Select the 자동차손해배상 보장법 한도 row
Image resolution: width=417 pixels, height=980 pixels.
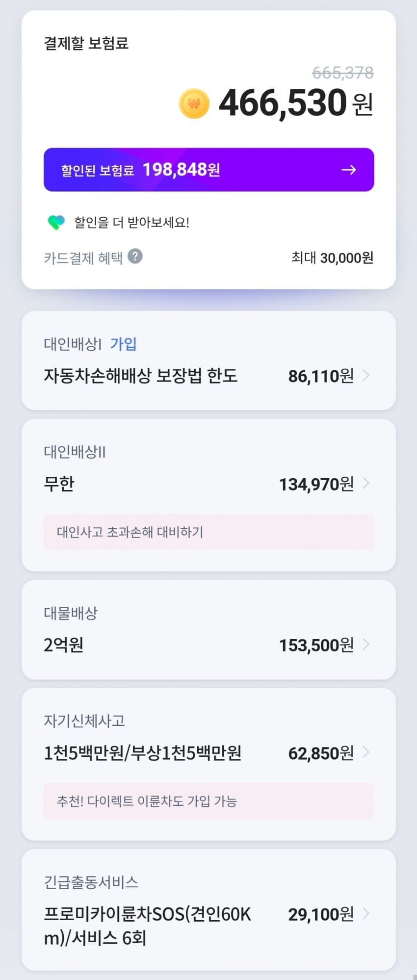coord(141,376)
